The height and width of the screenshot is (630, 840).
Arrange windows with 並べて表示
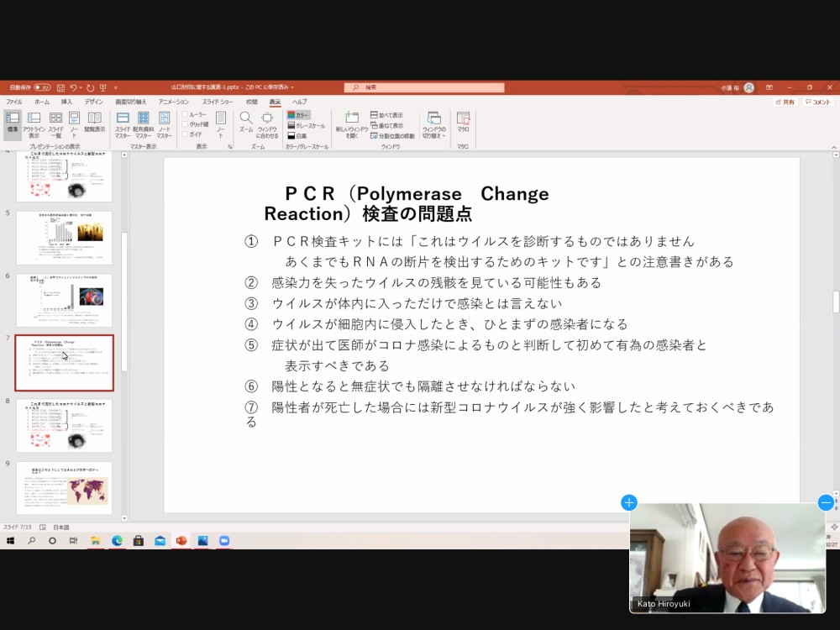(386, 115)
